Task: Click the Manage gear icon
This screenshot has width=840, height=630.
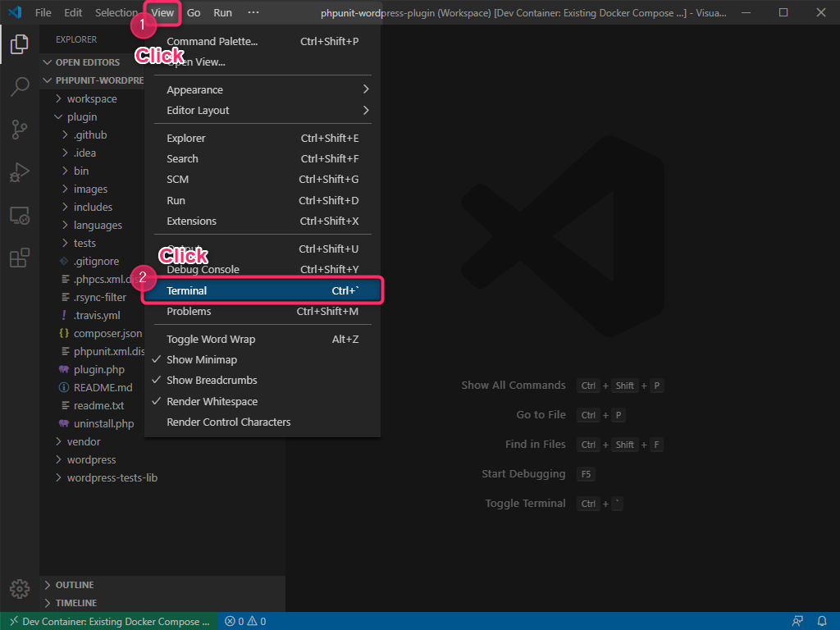Action: pos(20,588)
